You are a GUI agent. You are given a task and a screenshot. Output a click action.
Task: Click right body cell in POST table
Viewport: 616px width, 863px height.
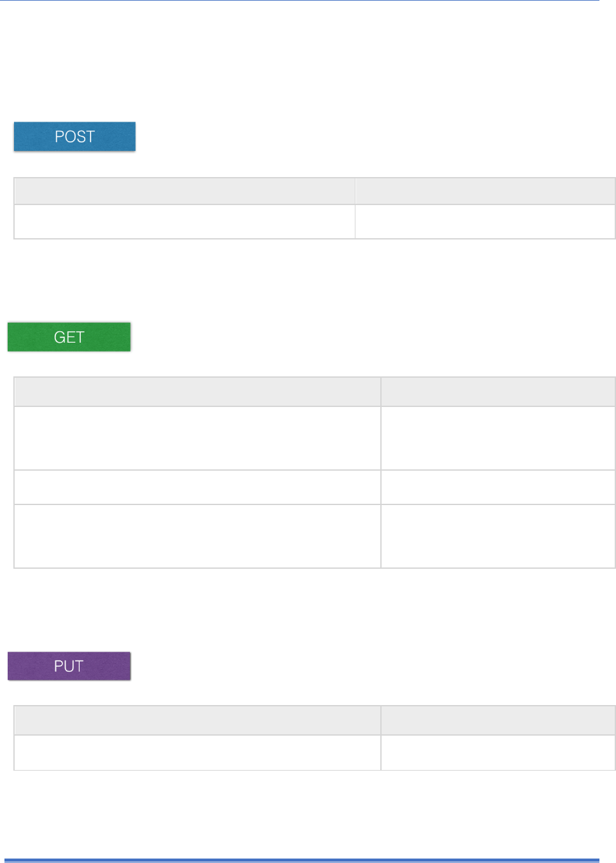coord(485,222)
